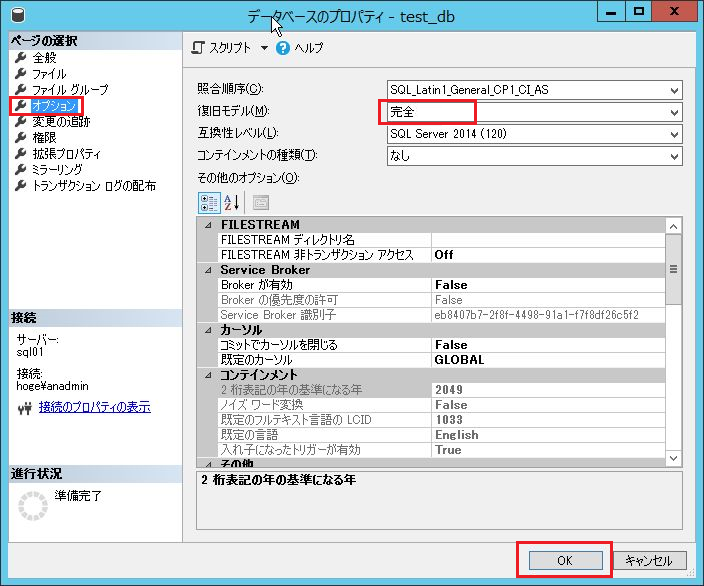
Task: Click the キャンセル button
Action: 654,560
